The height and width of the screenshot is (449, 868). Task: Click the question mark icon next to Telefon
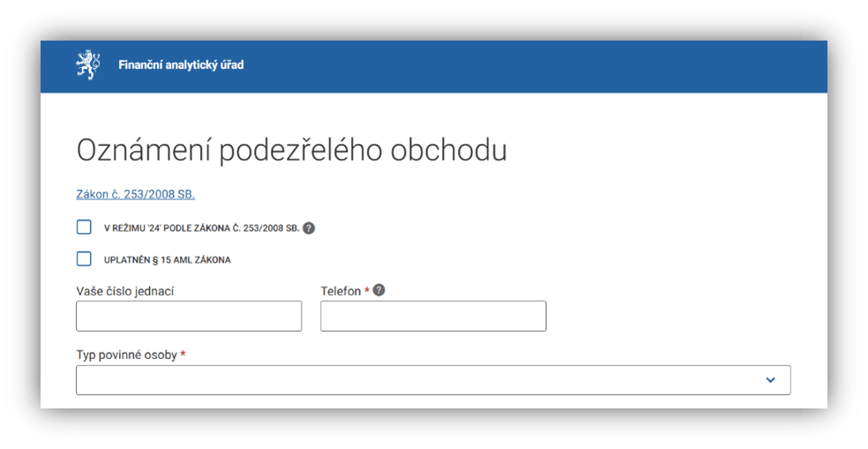379,290
